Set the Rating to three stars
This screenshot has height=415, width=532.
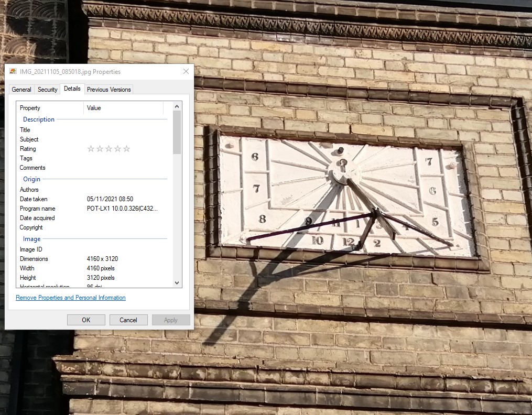108,149
